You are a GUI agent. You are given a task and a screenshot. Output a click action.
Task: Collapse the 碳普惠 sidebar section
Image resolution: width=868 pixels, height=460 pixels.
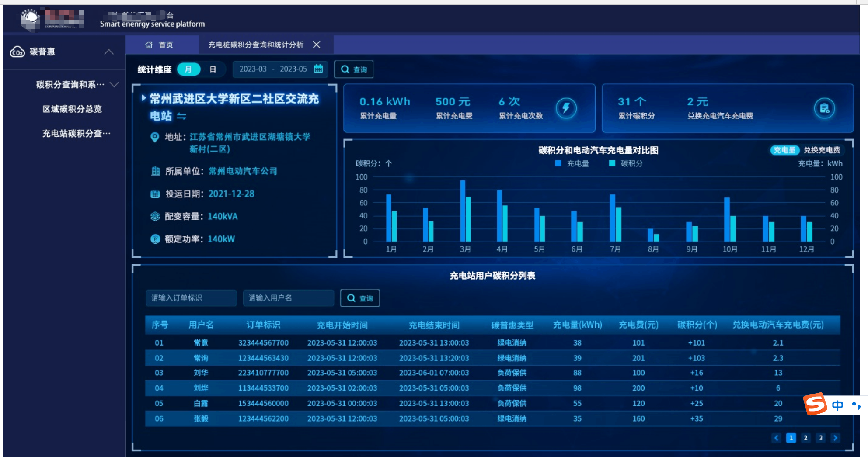tap(109, 52)
